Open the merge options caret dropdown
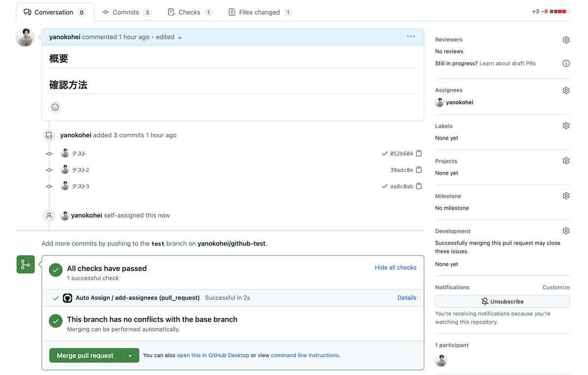 click(130, 355)
